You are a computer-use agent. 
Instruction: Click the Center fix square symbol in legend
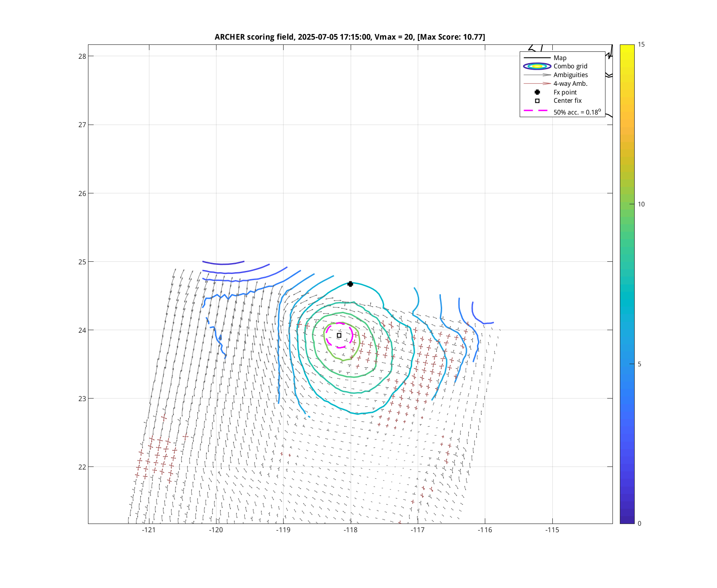[537, 101]
